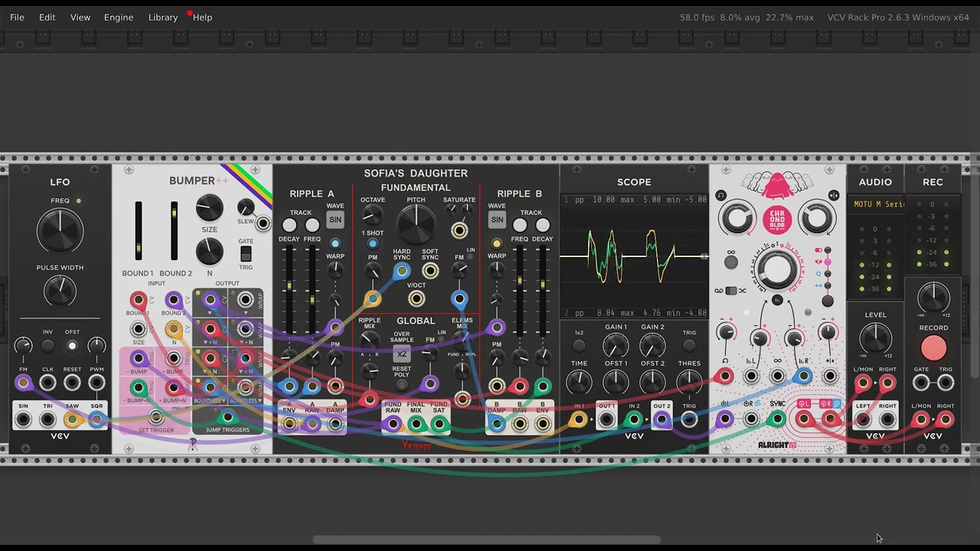Click the FINAL MIX output jack
The height and width of the screenshot is (551, 980).
[x=416, y=423]
